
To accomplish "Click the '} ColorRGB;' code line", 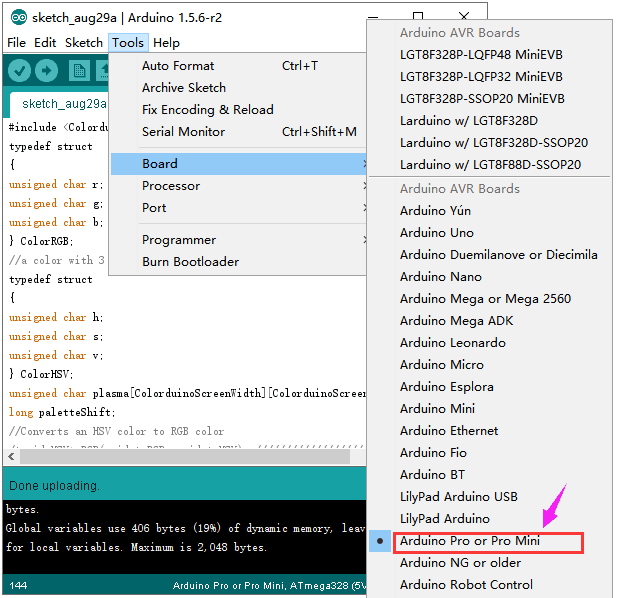I will (41, 241).
